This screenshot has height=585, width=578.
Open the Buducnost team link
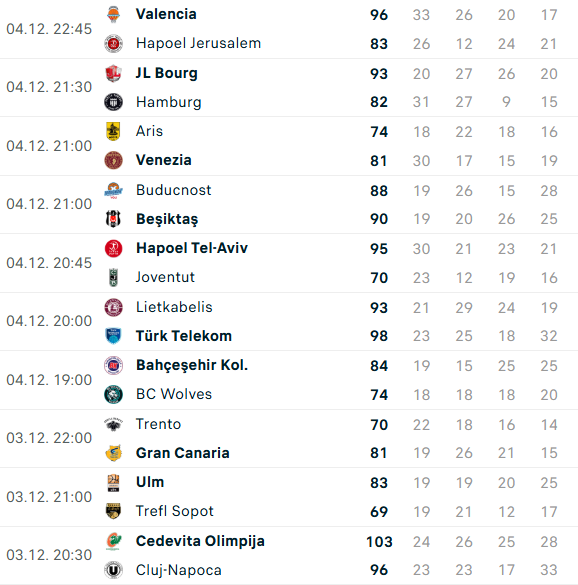coord(174,190)
